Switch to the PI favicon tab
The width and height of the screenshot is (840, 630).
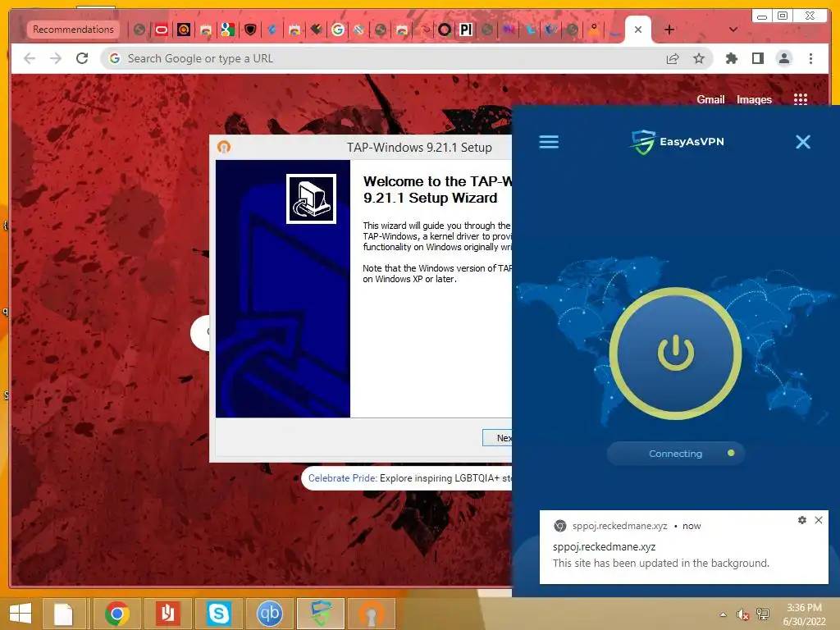[x=466, y=30]
